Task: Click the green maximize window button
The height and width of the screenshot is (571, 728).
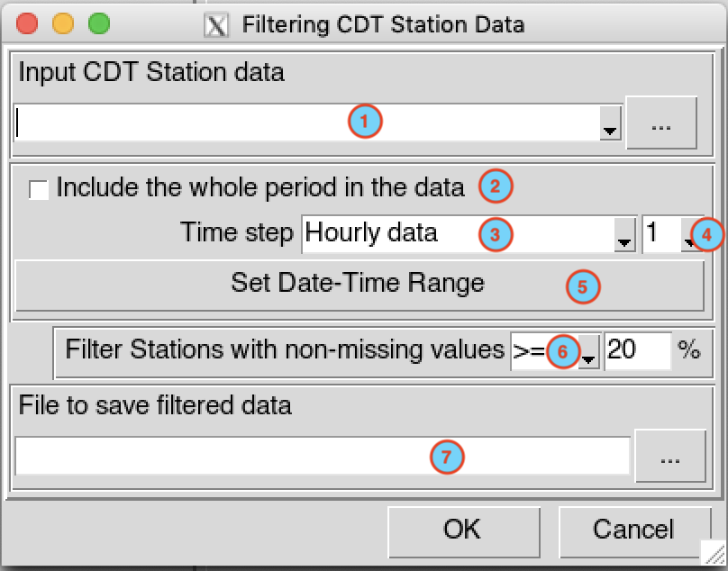Action: click(x=99, y=23)
